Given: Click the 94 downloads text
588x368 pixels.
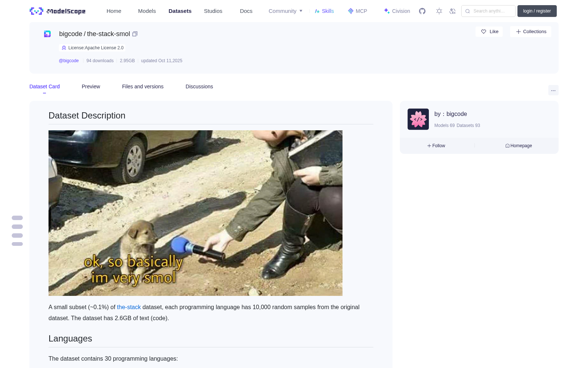Looking at the screenshot, I should [100, 61].
